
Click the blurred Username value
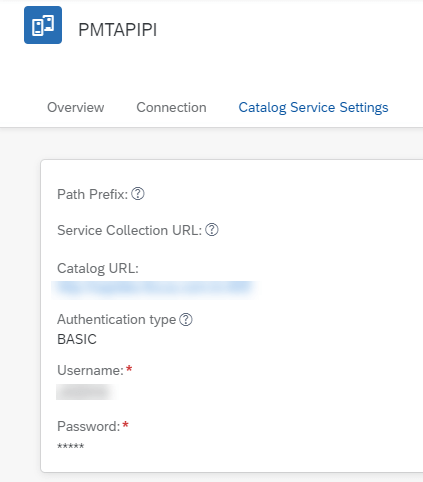[x=85, y=392]
